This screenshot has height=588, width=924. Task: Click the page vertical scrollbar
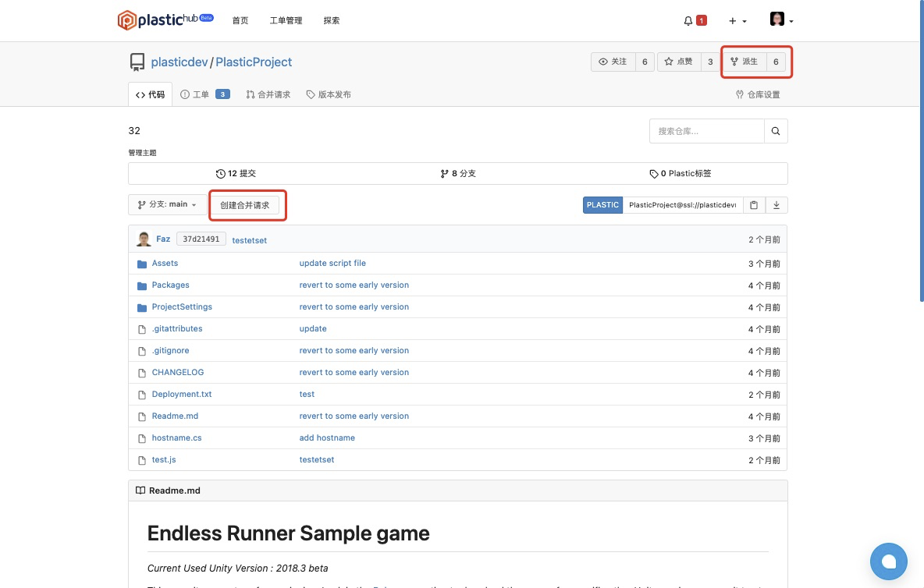tap(922, 151)
